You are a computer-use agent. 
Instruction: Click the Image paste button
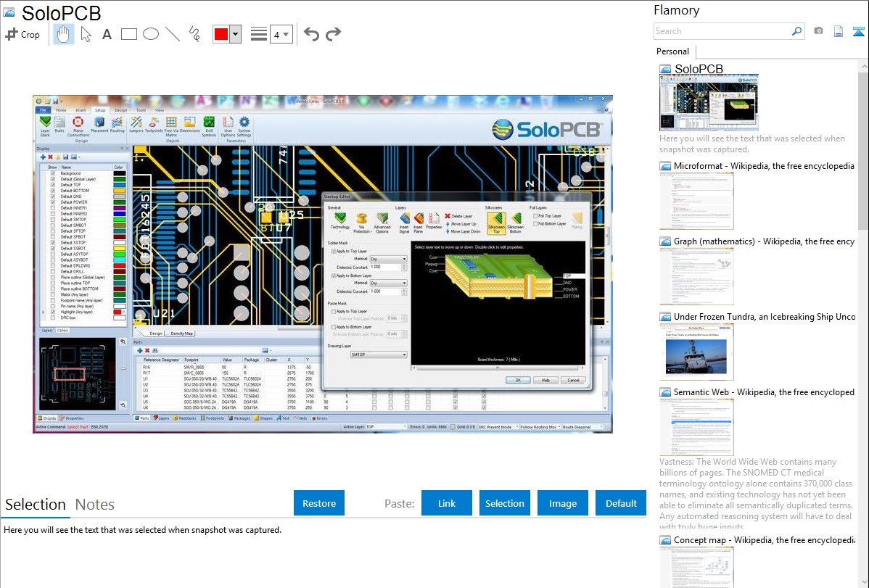coord(563,503)
